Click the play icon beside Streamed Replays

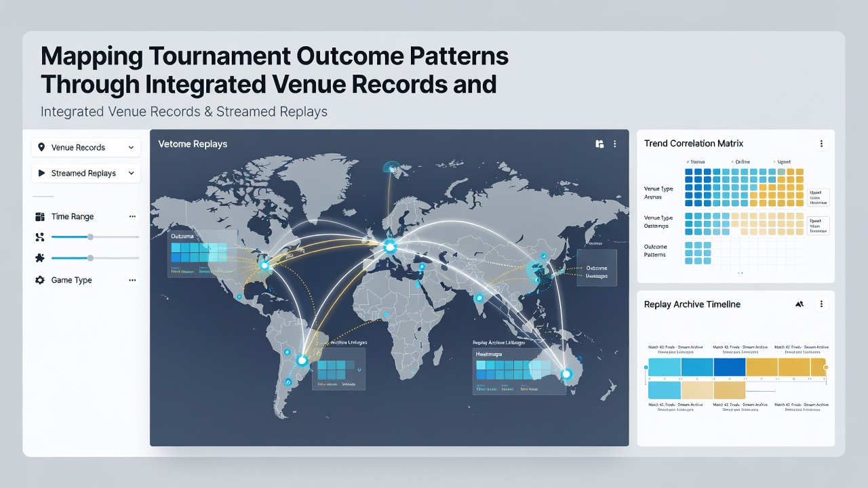click(x=41, y=173)
